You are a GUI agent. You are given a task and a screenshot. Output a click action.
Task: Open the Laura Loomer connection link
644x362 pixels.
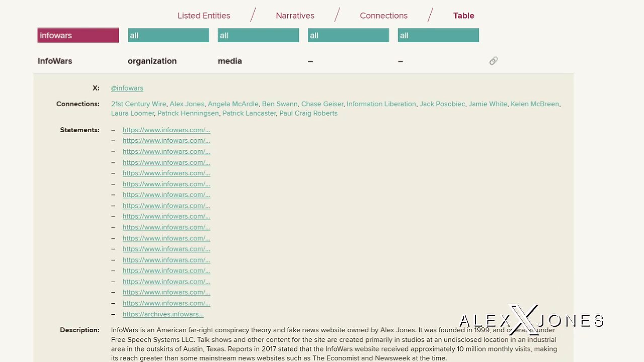tap(132, 113)
